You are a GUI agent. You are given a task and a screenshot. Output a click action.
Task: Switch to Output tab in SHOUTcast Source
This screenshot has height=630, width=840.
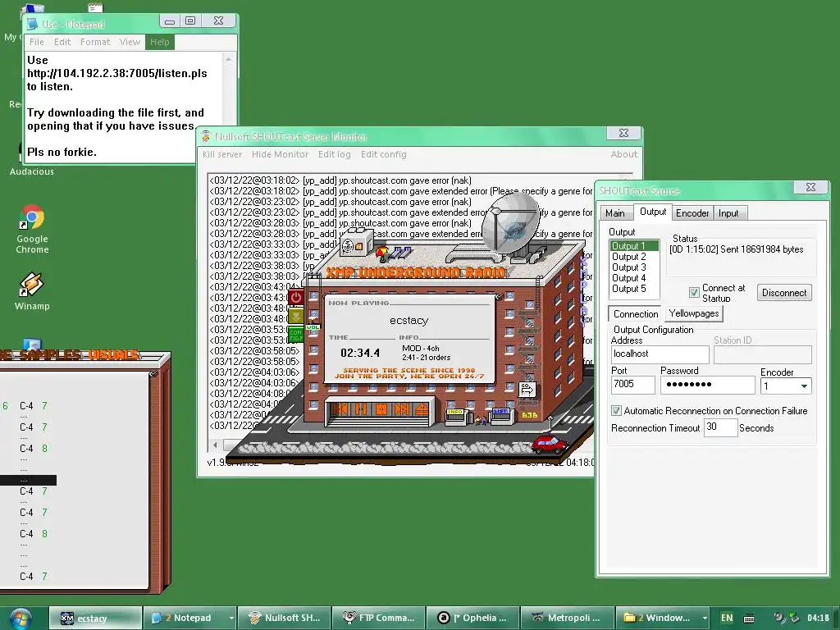[653, 212]
